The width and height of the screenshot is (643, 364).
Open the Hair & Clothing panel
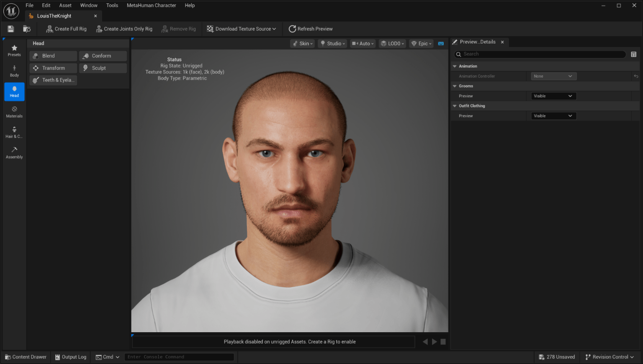(x=14, y=132)
